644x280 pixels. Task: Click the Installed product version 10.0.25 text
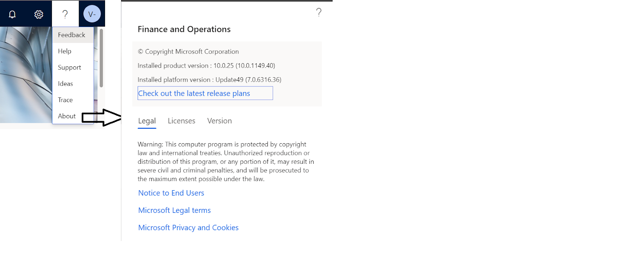coord(206,66)
